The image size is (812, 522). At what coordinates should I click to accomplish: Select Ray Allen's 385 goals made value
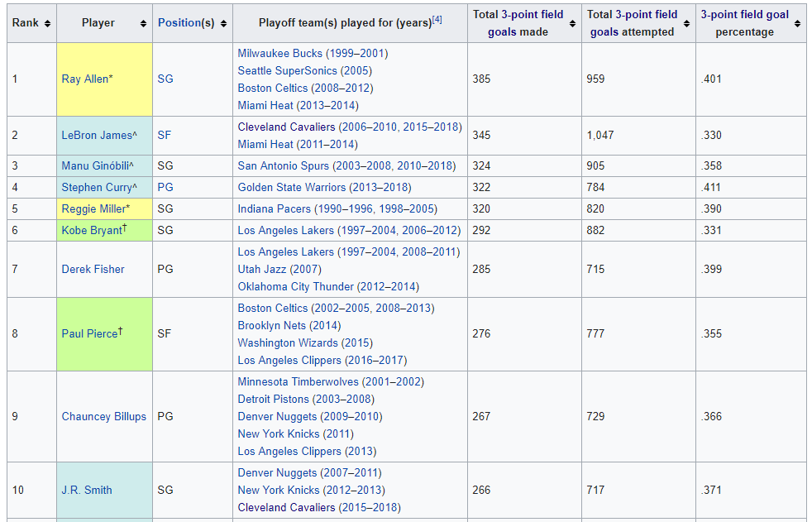coord(481,79)
